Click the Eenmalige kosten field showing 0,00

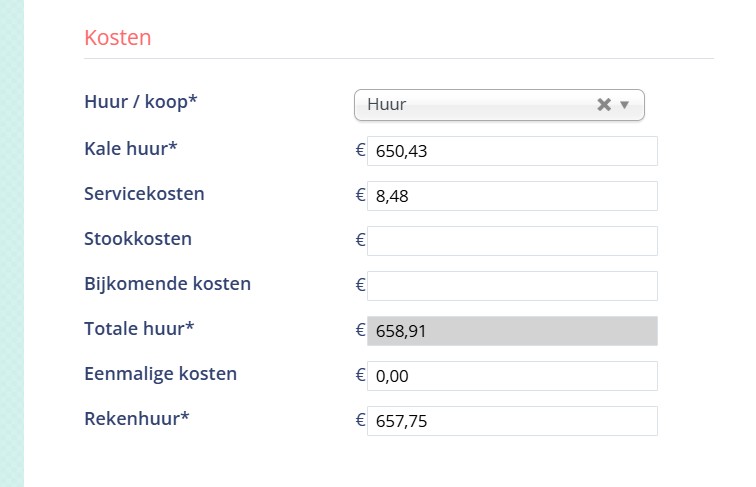coord(512,376)
